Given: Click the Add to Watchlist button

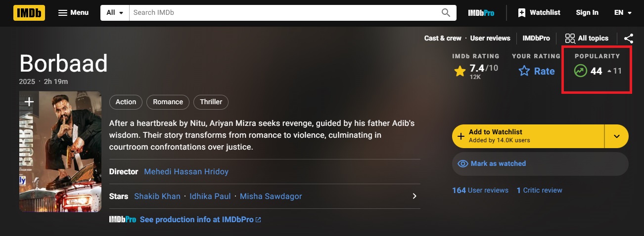Looking at the screenshot, I should click(528, 136).
